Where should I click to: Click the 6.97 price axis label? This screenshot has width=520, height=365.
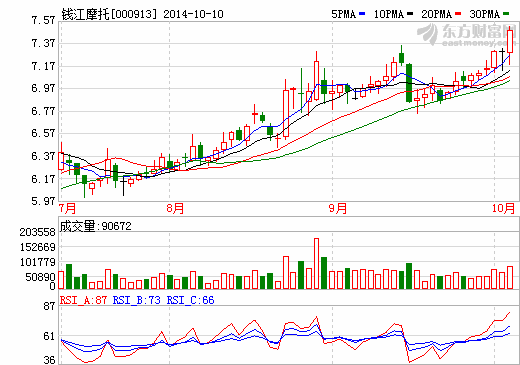pos(43,88)
